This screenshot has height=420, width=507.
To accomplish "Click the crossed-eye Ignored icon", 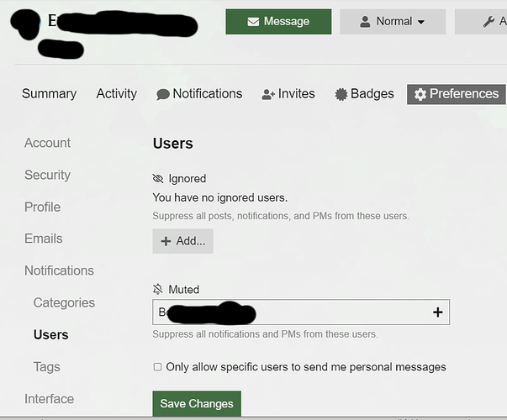I will click(x=158, y=178).
